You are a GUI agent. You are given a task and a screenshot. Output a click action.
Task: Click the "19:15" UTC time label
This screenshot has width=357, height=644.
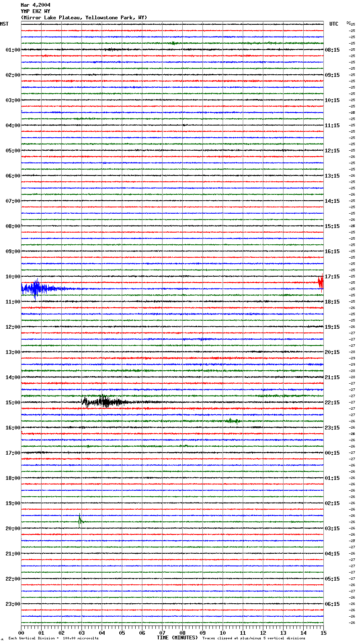332,327
